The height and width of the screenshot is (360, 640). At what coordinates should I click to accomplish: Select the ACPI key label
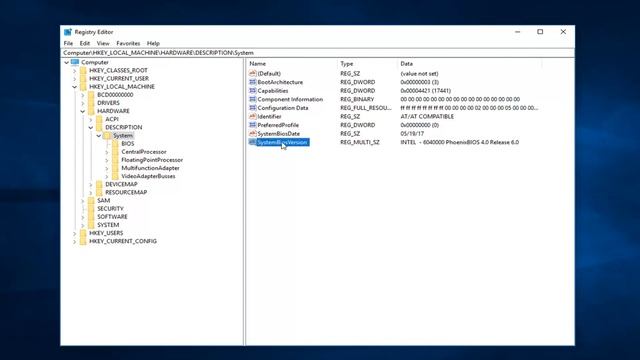112,119
